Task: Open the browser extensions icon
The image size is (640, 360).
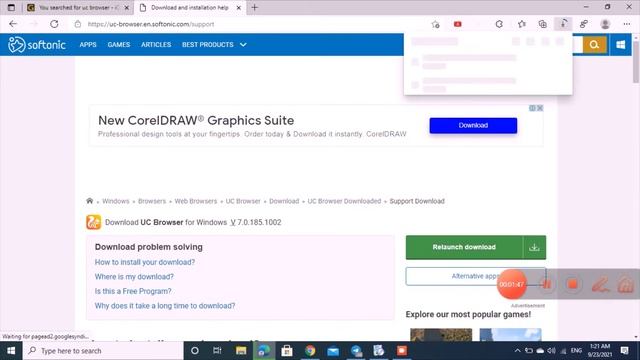Action: pos(499,24)
